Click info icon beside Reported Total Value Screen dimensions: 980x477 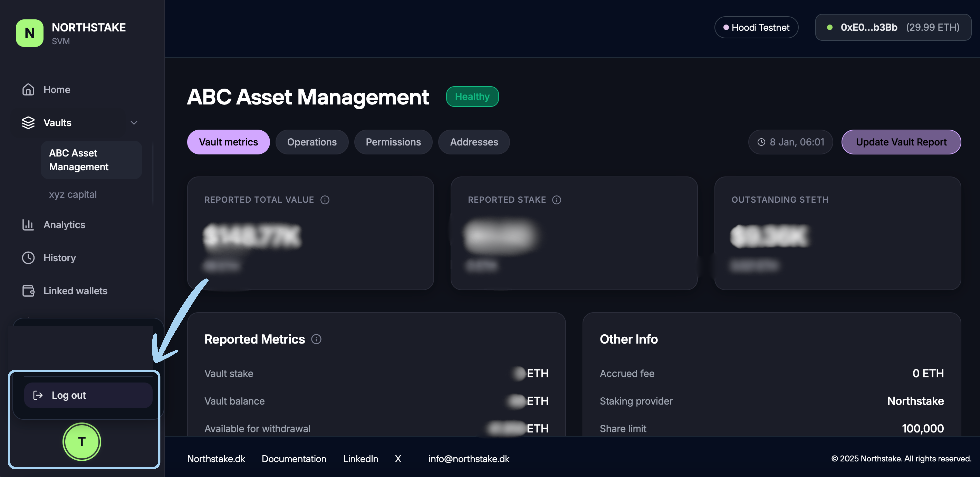pyautogui.click(x=325, y=200)
